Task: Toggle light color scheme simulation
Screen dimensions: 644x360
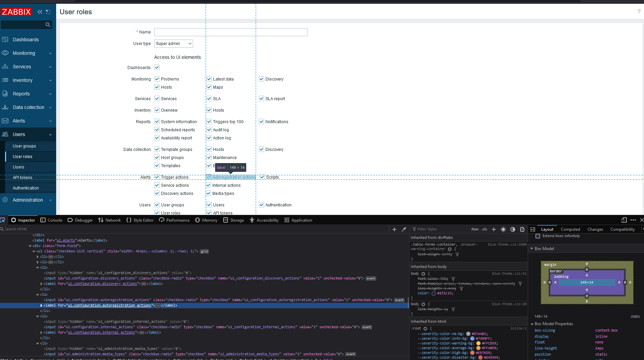Action: pos(503,229)
